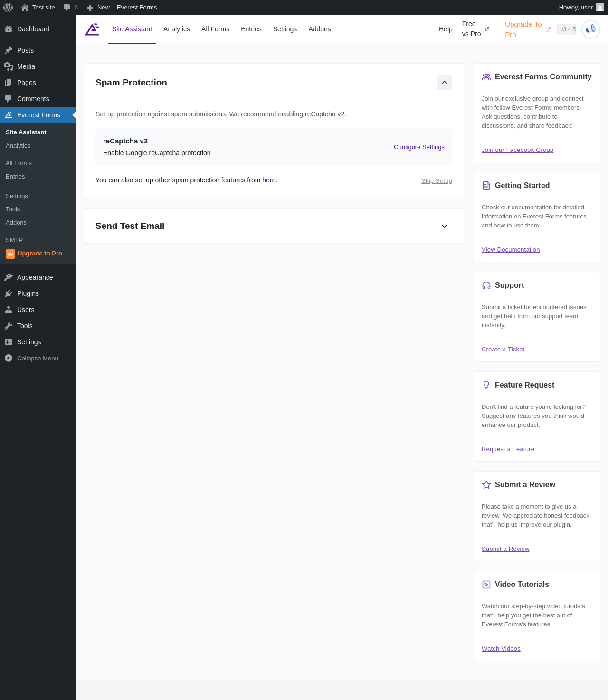608x700 pixels.
Task: Click the Everest Forms sidebar icon
Action: click(9, 115)
